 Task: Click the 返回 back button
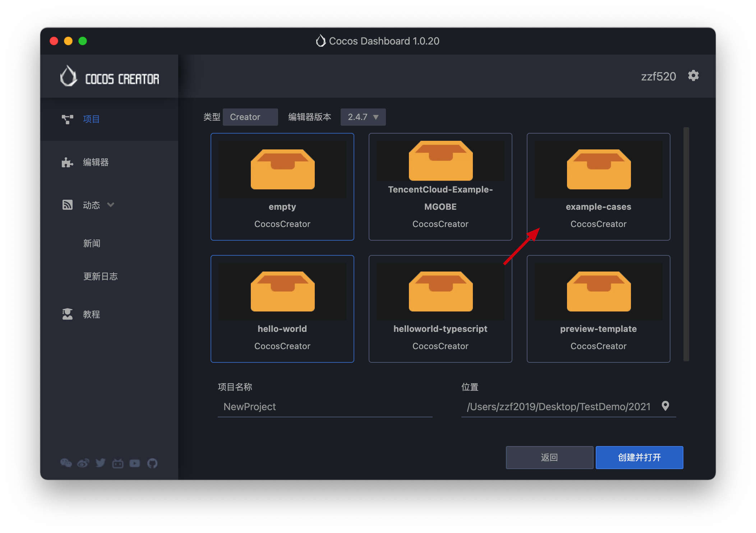pos(549,457)
